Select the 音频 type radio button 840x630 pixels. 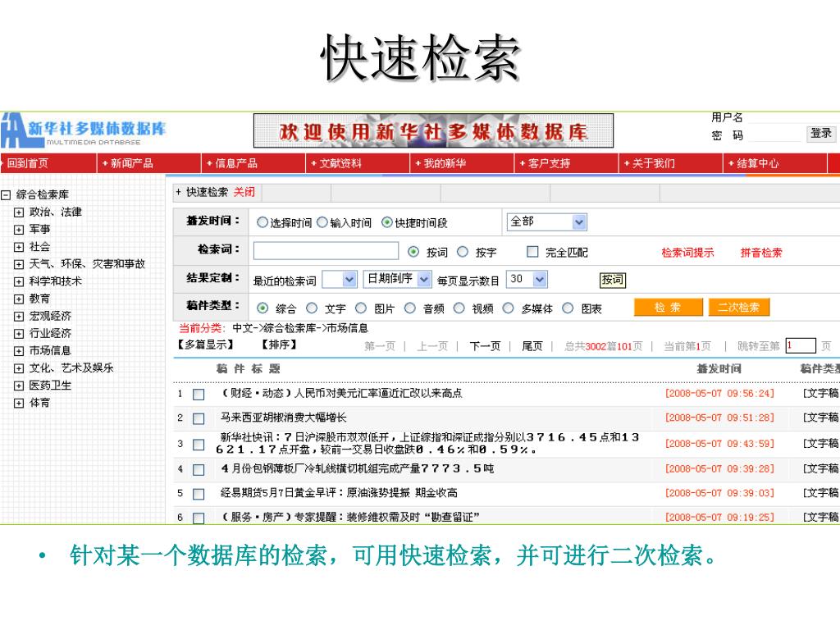(x=410, y=308)
